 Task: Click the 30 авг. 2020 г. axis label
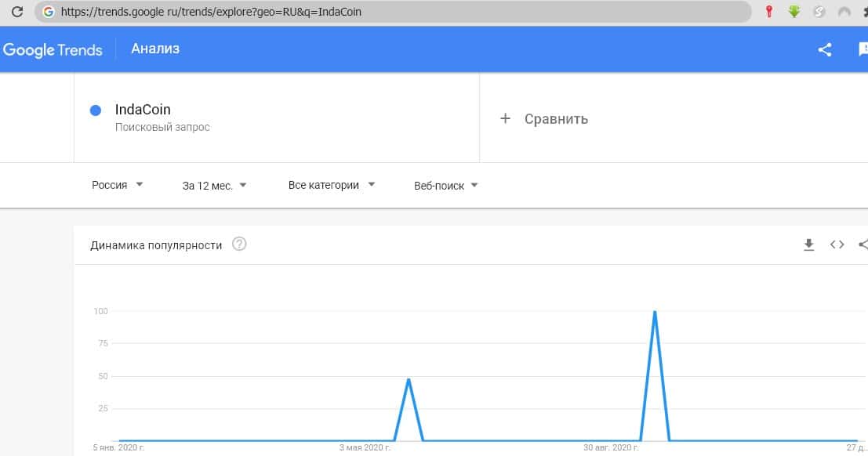tap(611, 447)
